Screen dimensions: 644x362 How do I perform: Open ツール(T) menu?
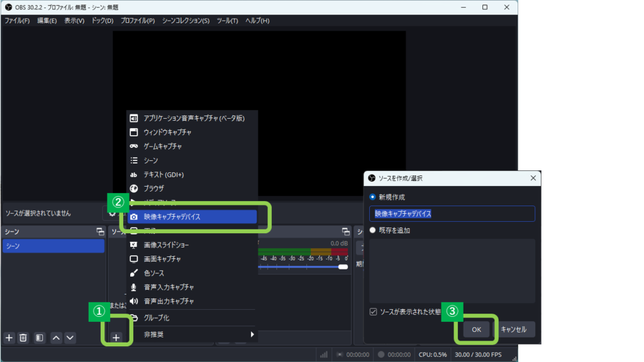[227, 21]
